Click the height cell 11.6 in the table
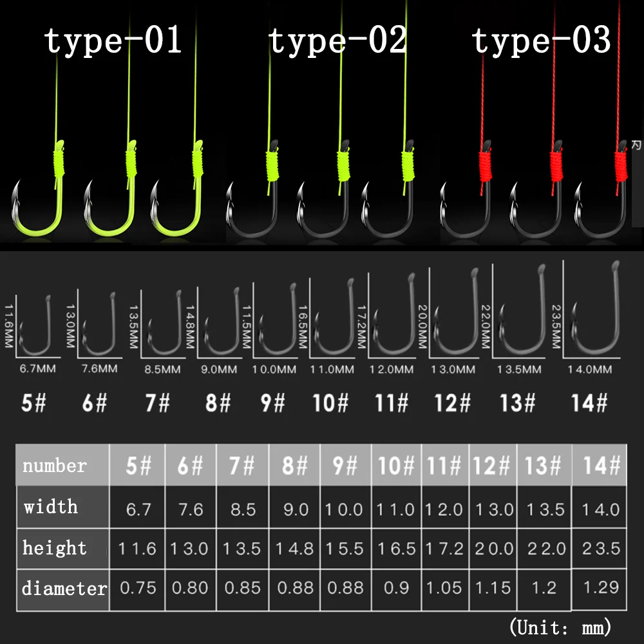The height and width of the screenshot is (644, 644). 138,548
